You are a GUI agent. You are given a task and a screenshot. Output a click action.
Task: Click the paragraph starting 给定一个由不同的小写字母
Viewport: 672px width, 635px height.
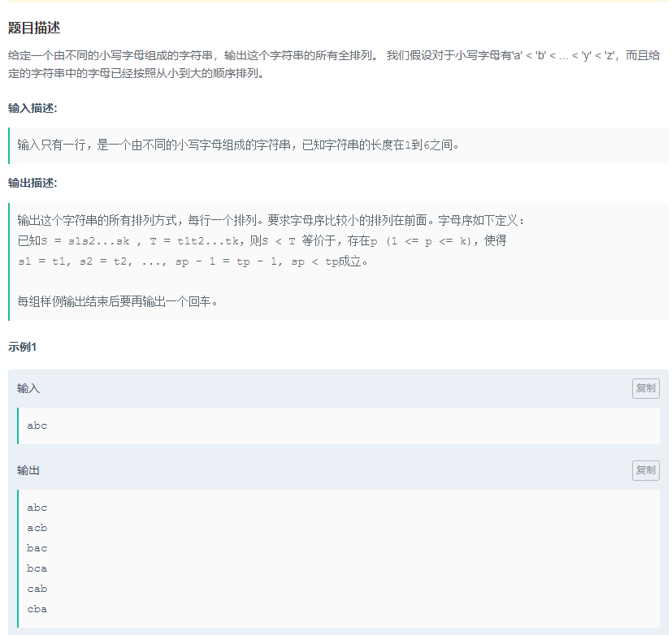[x=334, y=64]
